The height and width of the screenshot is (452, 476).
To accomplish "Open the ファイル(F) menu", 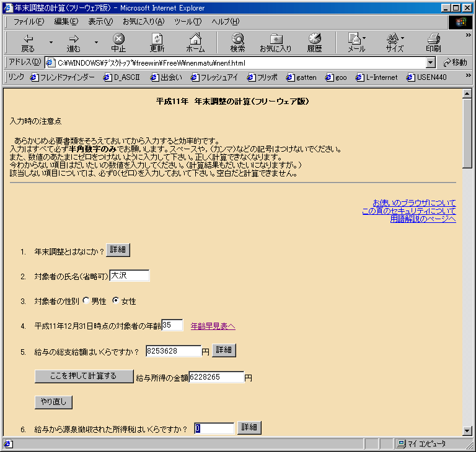I will pos(29,22).
